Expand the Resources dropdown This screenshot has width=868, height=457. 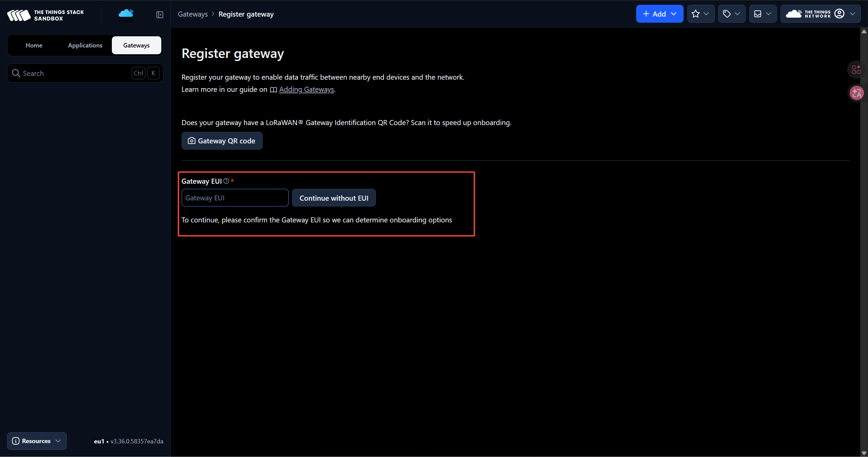tap(37, 441)
